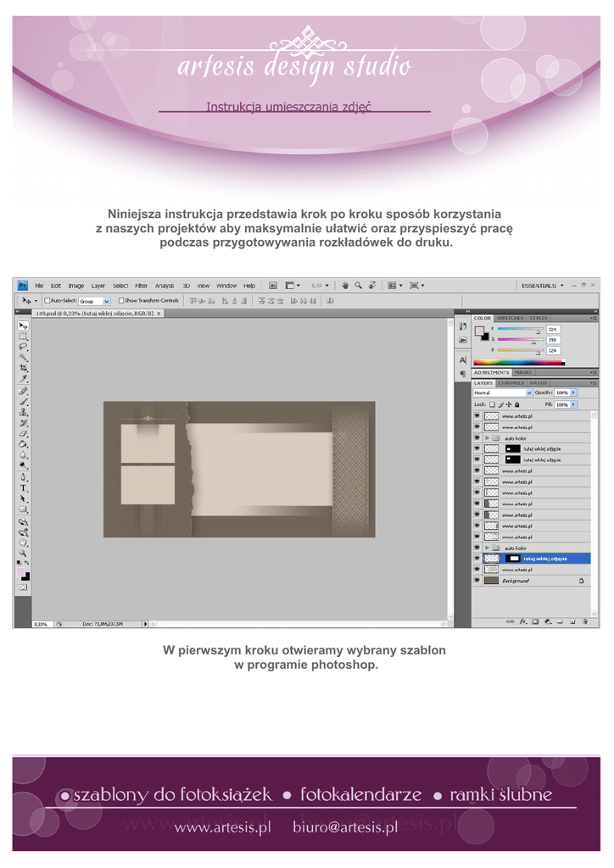Click the add layer style fx icon
This screenshot has width=614, height=868.
(523, 621)
